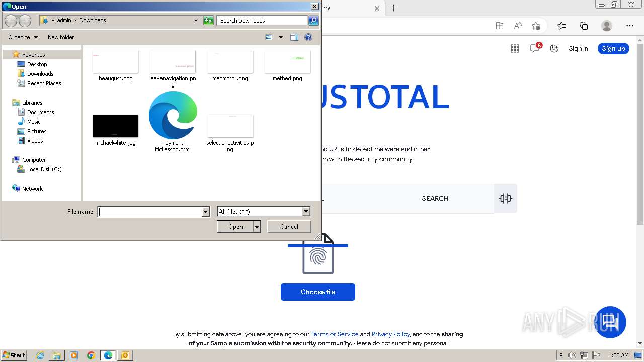Open a new Edge tab
This screenshot has height=362, width=644.
[394, 8]
